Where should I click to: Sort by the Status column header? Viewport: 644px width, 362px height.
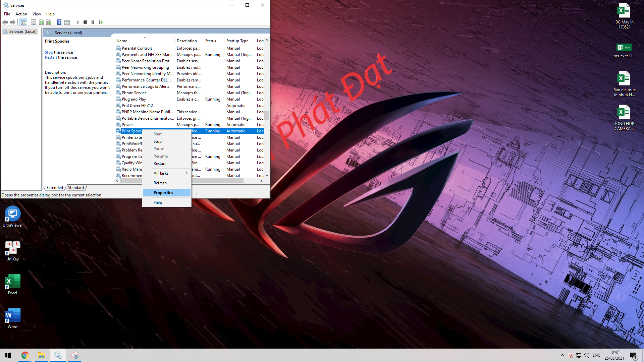coord(214,41)
